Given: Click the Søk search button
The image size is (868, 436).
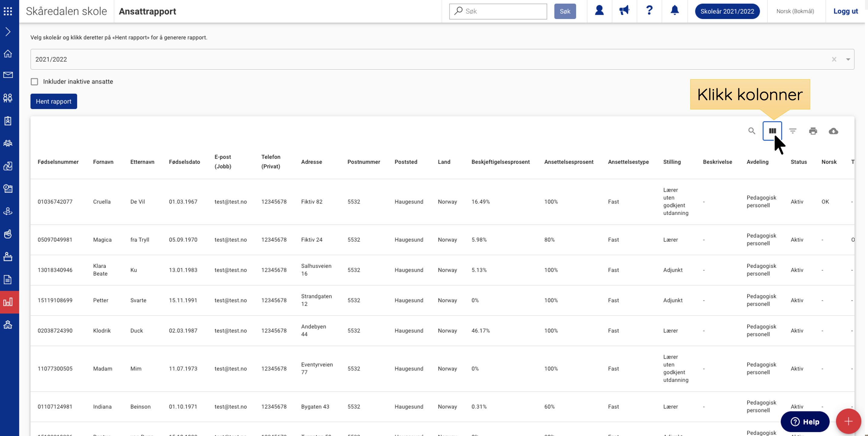Looking at the screenshot, I should (x=565, y=11).
